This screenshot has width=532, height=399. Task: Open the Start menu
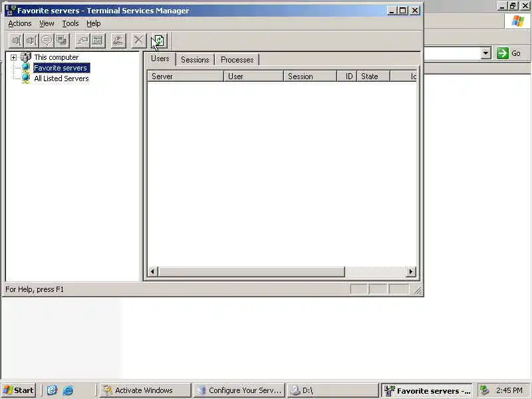click(x=19, y=390)
